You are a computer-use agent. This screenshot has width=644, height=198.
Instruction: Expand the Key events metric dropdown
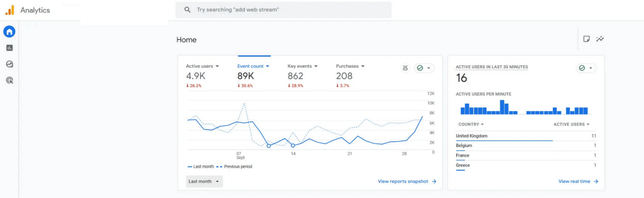coord(316,66)
